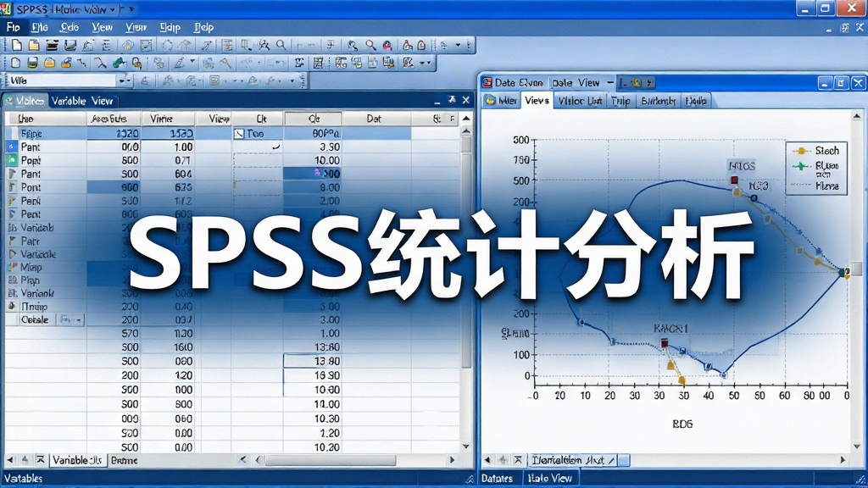Click the plain magnifier icon beside the binoculars
The height and width of the screenshot is (488, 868).
coord(281,45)
